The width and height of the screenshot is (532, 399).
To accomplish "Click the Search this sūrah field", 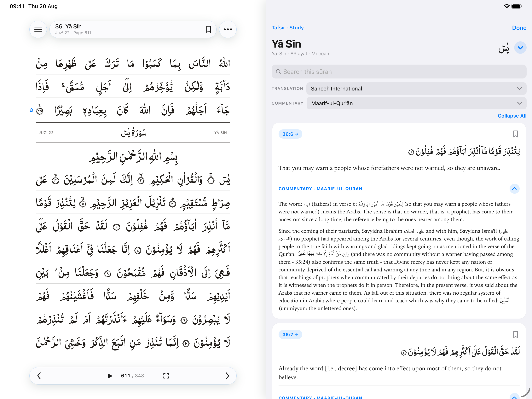I will pyautogui.click(x=399, y=72).
